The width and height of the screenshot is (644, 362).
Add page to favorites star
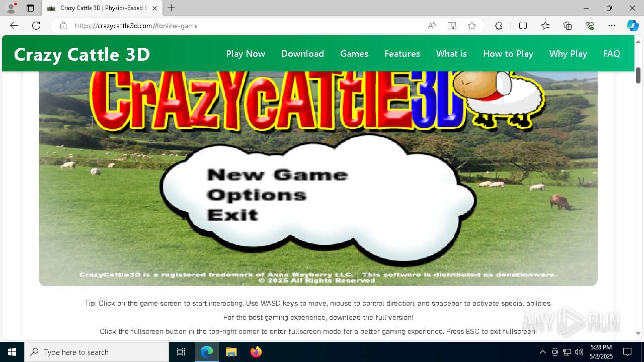click(x=472, y=26)
